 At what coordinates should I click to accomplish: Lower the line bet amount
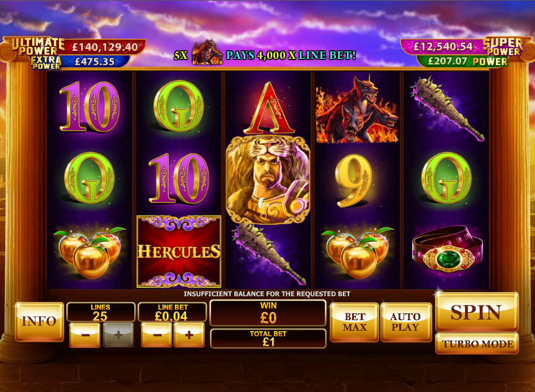tap(157, 335)
